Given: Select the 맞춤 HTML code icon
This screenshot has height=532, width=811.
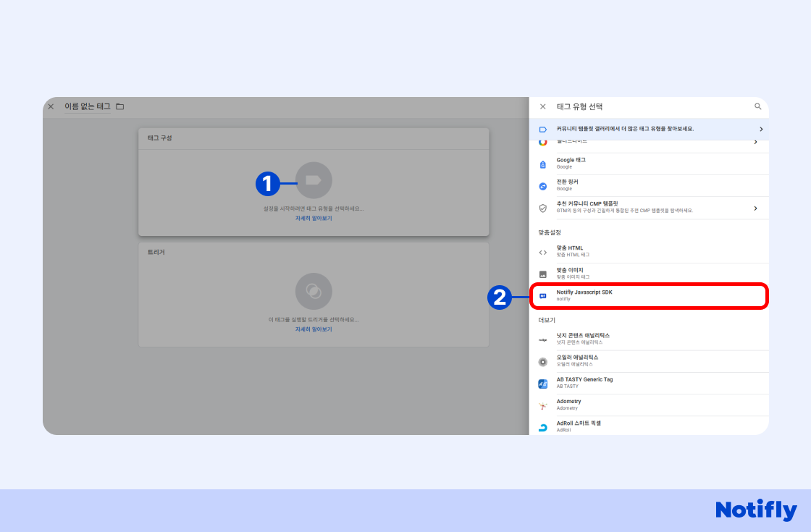Looking at the screenshot, I should (543, 252).
